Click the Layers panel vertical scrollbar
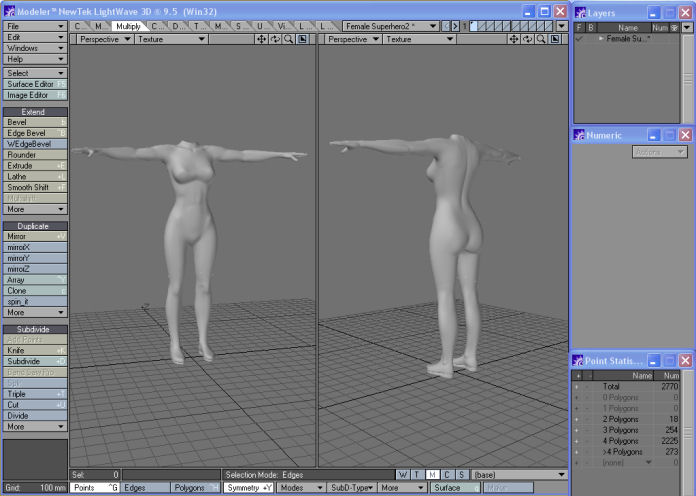696x496 pixels. [x=688, y=80]
